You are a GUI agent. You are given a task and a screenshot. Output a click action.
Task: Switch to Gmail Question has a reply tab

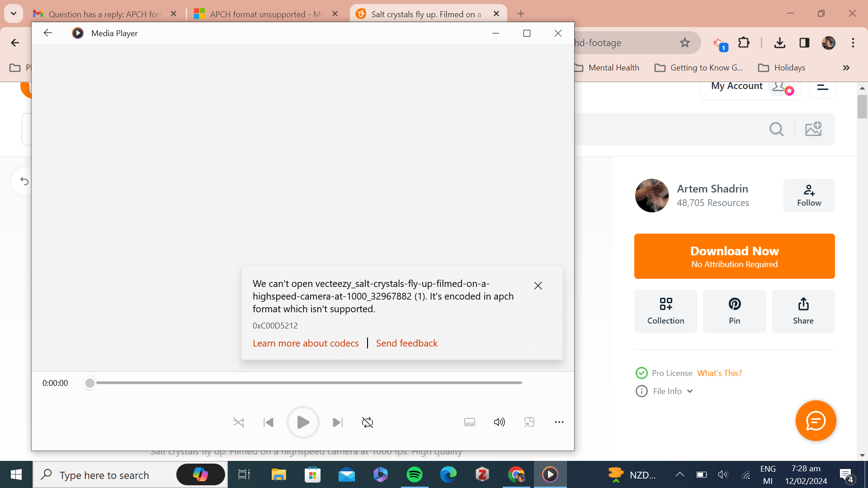pos(104,14)
